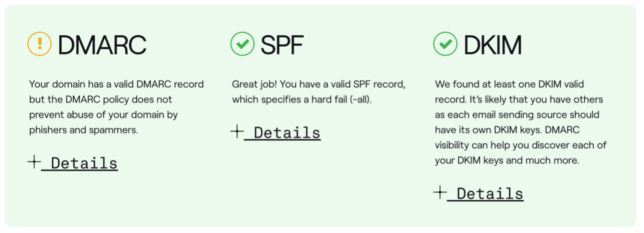This screenshot has height=233, width=644.
Task: Click the 'Great job!' text under SPF
Action: click(254, 84)
